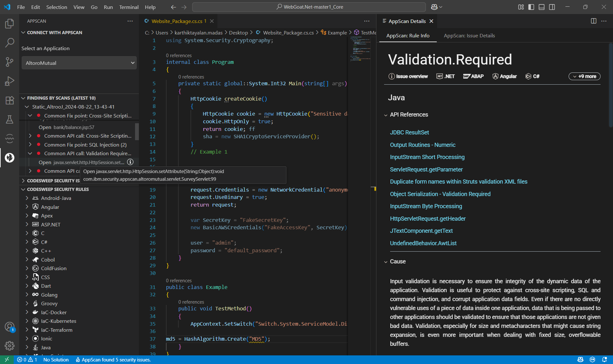This screenshot has width=613, height=364.
Task: Open the AltoroMutual application dropdown
Action: click(79, 63)
